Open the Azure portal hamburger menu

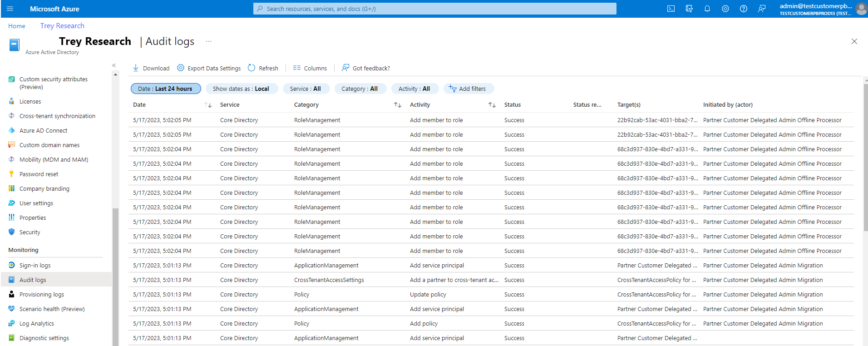pos(10,9)
